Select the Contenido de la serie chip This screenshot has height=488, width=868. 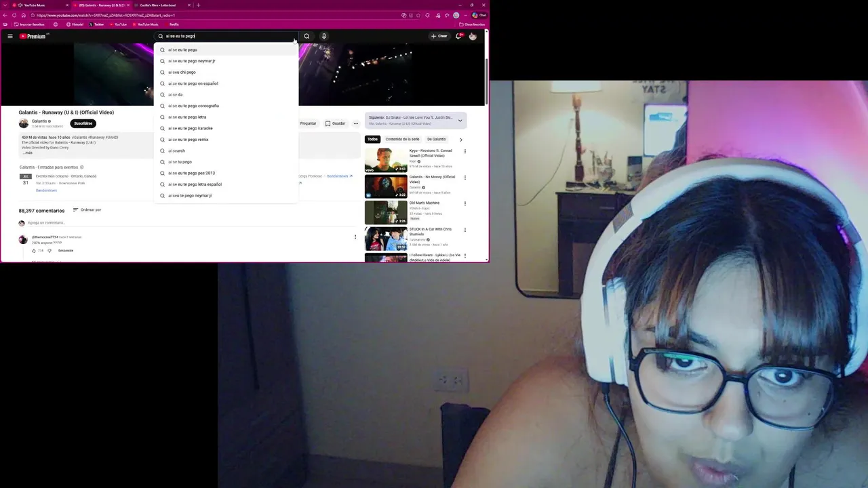pos(402,140)
